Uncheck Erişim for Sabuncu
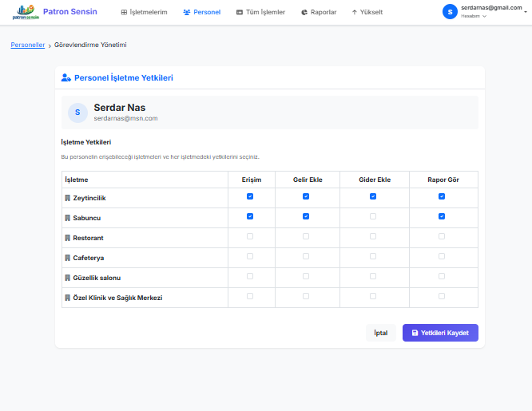 250,216
